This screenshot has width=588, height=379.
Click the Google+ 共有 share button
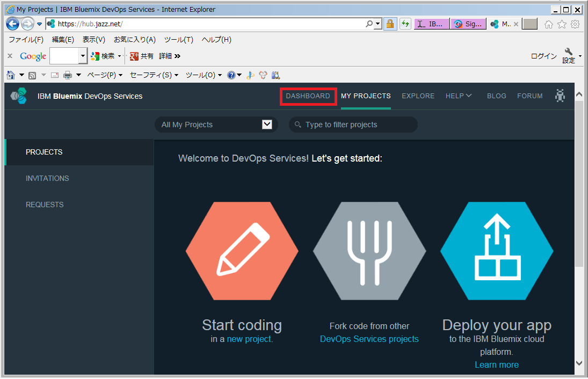pyautogui.click(x=141, y=56)
